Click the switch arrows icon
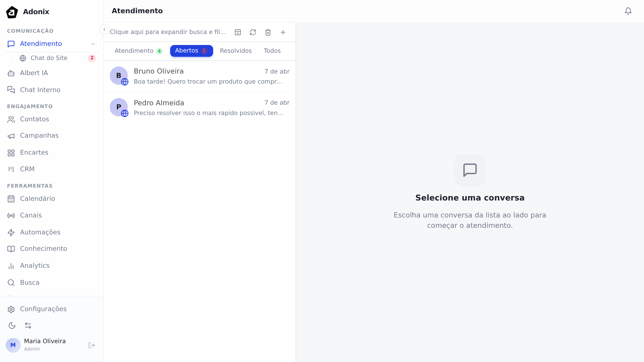 [x=28, y=326]
